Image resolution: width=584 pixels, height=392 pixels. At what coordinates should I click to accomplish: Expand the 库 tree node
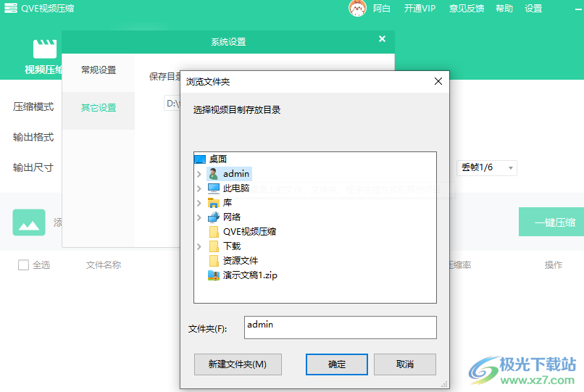[199, 203]
